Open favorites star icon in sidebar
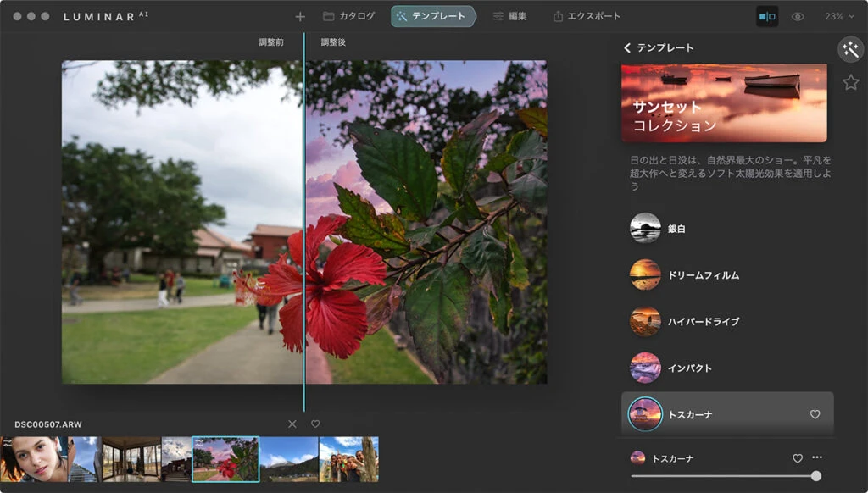 (851, 82)
